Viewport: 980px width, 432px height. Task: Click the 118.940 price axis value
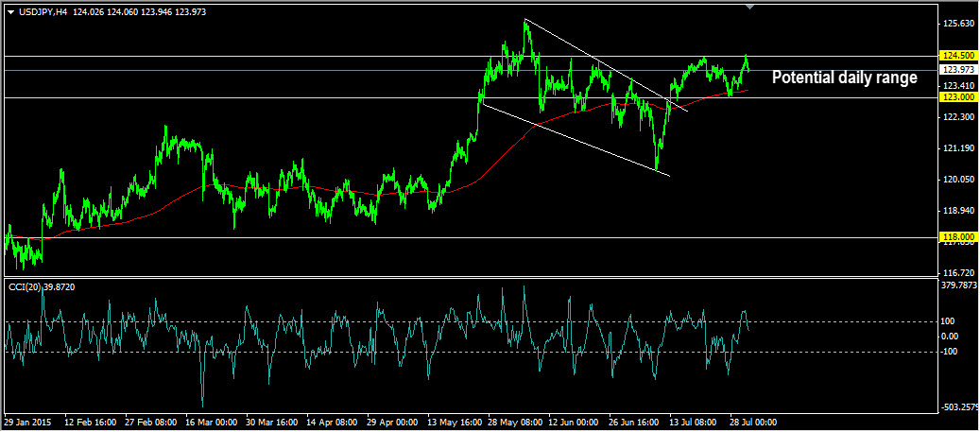[x=958, y=211]
